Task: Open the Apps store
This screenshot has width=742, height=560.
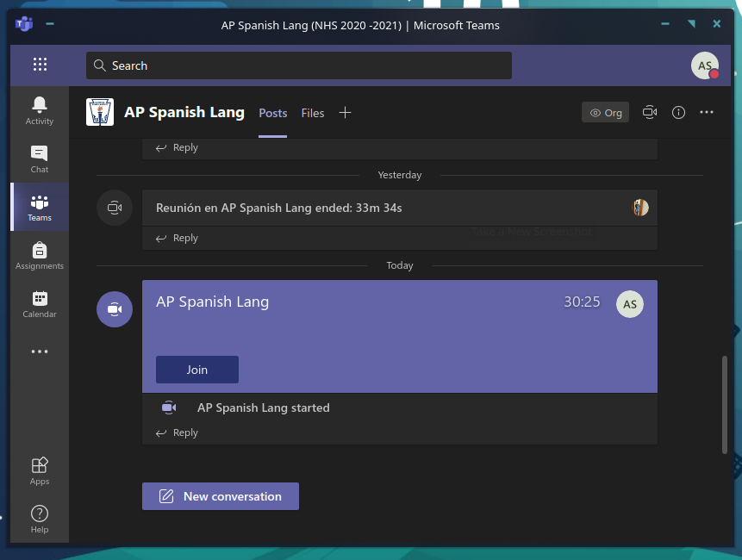Action: coord(40,471)
